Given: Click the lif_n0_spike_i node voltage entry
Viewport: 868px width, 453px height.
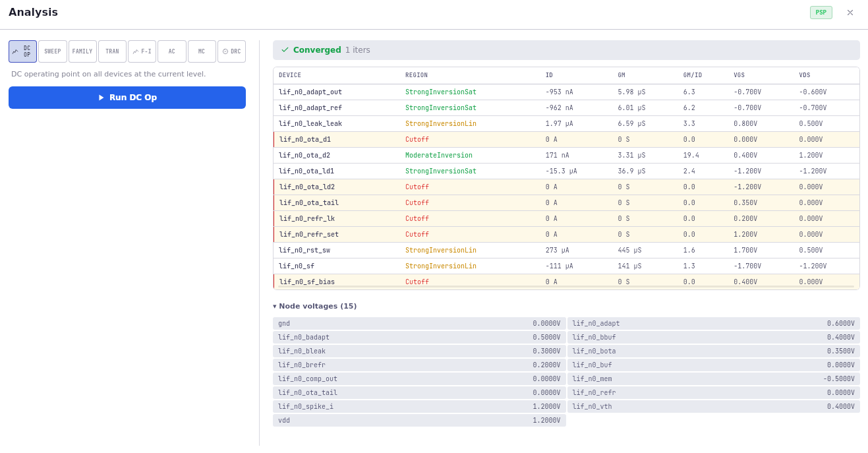Looking at the screenshot, I should coord(419,407).
